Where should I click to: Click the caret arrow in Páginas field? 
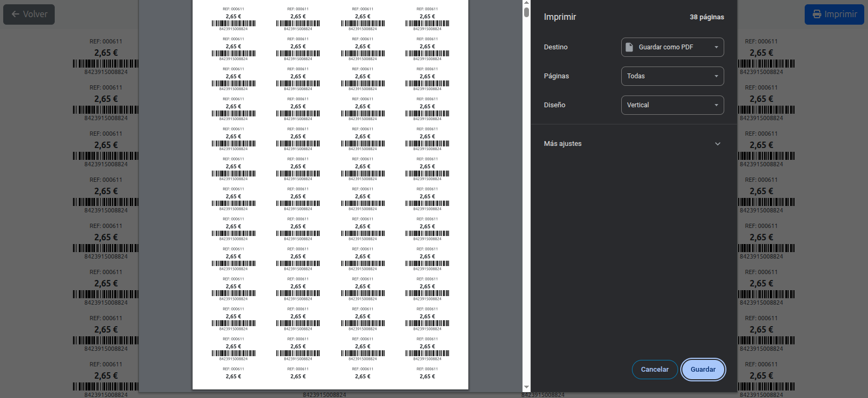(716, 76)
